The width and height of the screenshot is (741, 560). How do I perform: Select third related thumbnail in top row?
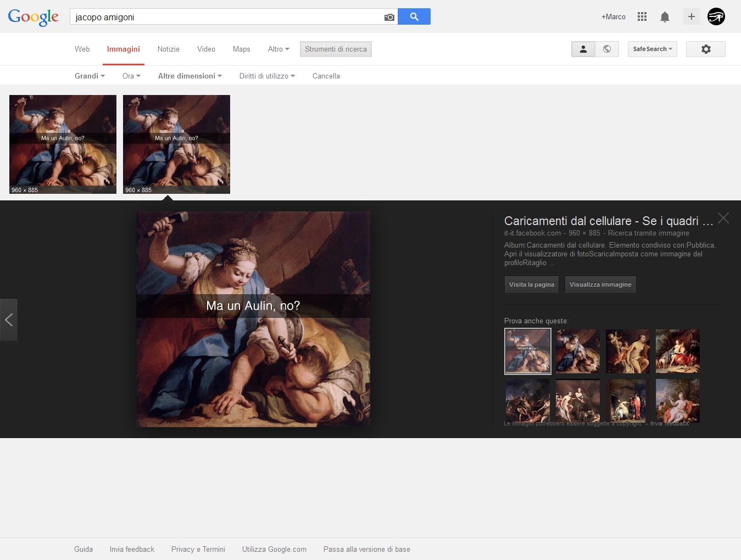click(628, 351)
